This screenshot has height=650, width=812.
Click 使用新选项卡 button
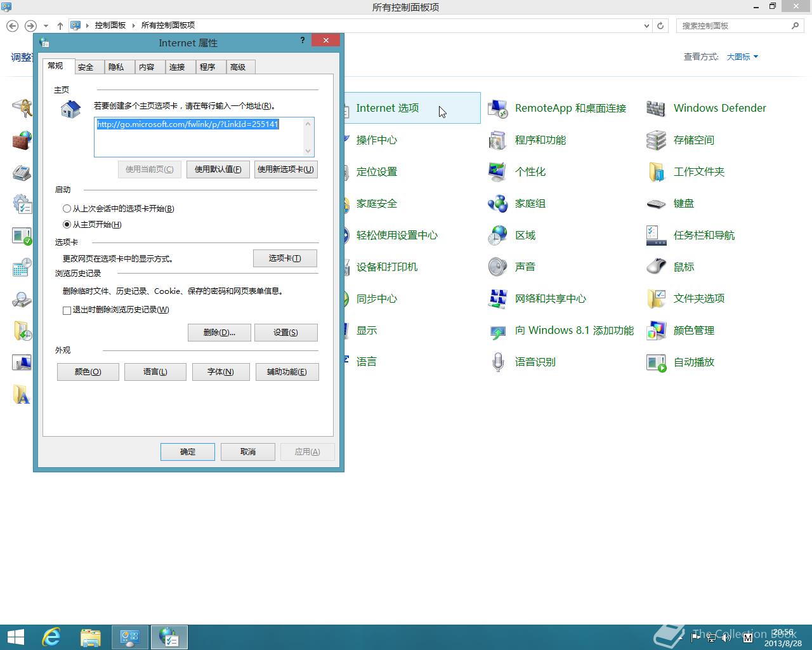(285, 169)
